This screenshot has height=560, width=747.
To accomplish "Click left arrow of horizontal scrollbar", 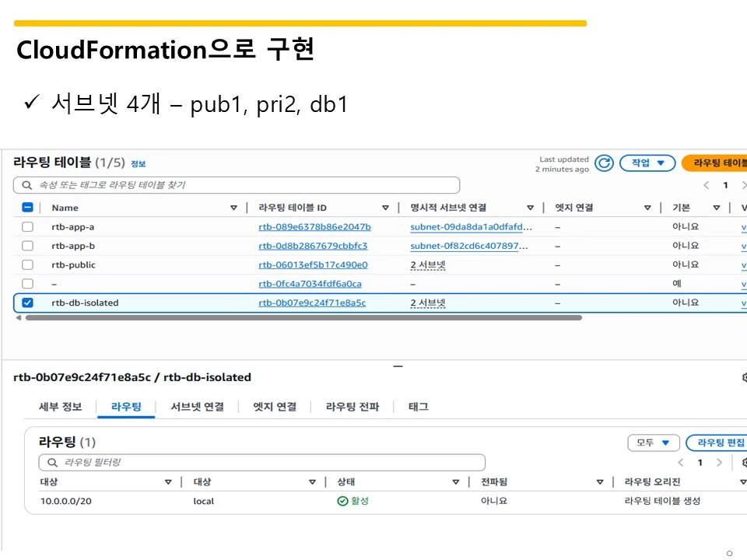I will [x=19, y=317].
